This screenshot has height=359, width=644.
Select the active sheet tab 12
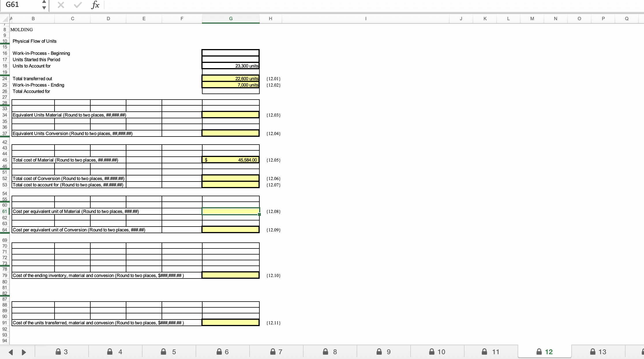coord(544,351)
